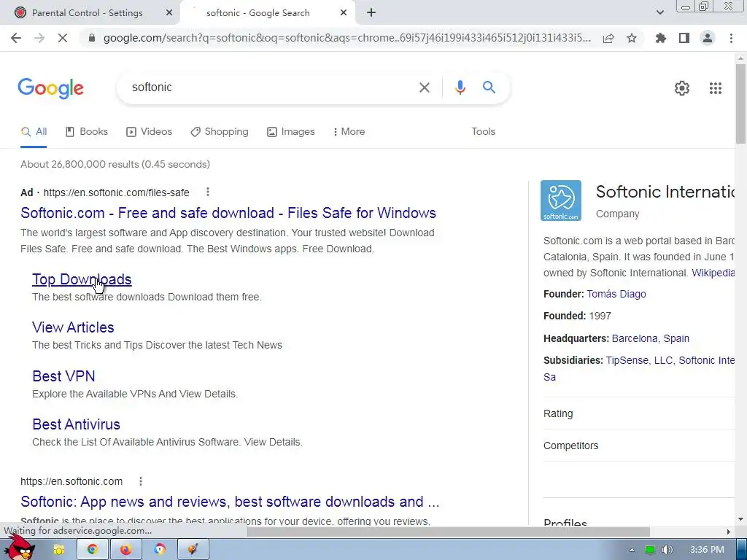This screenshot has width=747, height=560.
Task: View site info via the lock icon
Action: 92,38
